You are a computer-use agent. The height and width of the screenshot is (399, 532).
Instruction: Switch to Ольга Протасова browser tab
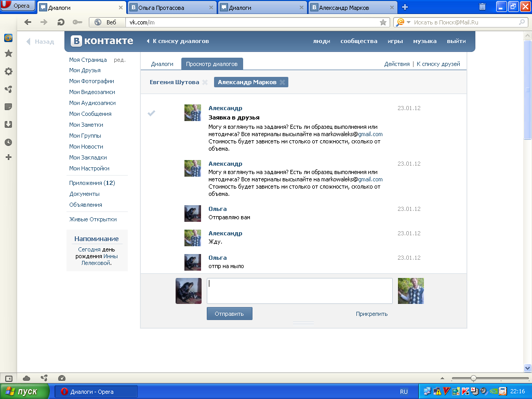coord(171,7)
